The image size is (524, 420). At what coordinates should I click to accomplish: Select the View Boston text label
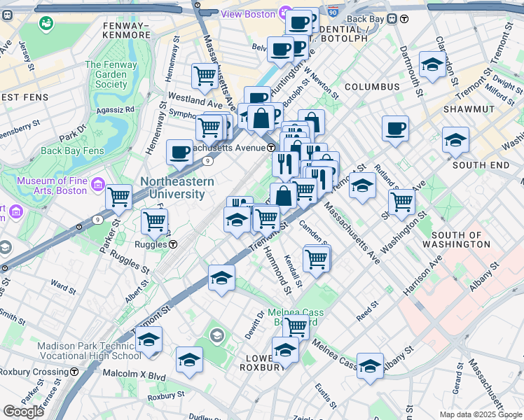click(x=247, y=14)
